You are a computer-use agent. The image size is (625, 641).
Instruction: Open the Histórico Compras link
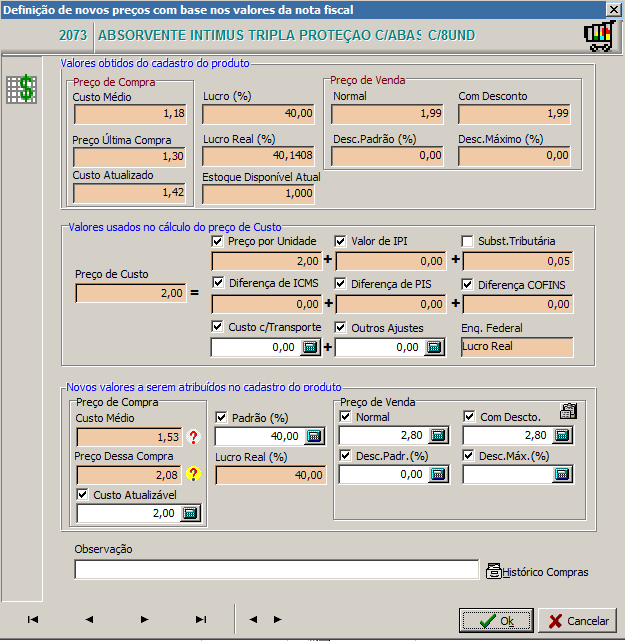tap(545, 572)
